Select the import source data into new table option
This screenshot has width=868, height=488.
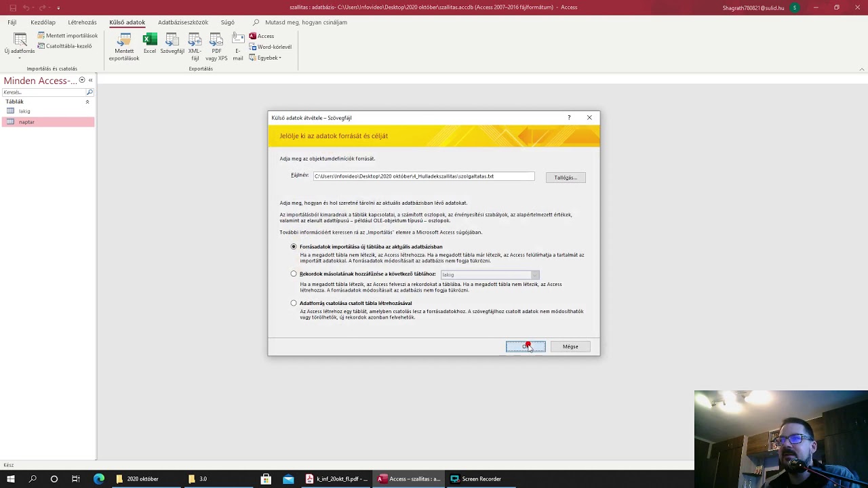(x=294, y=247)
